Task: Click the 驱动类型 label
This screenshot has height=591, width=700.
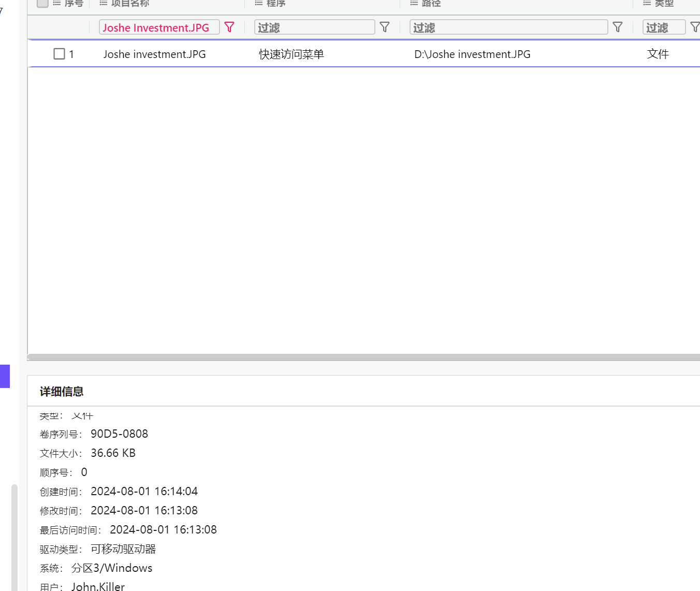Action: [x=61, y=549]
